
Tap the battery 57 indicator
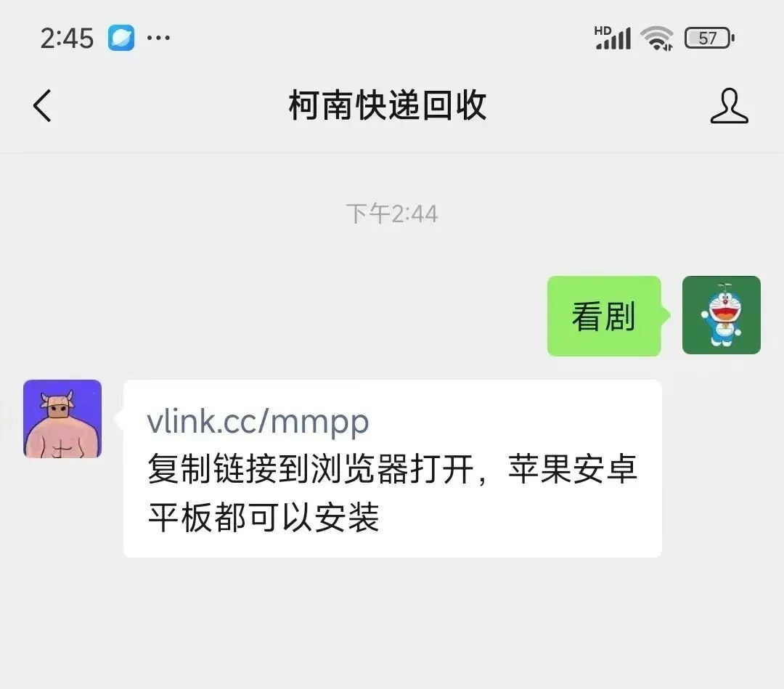pyautogui.click(x=709, y=38)
